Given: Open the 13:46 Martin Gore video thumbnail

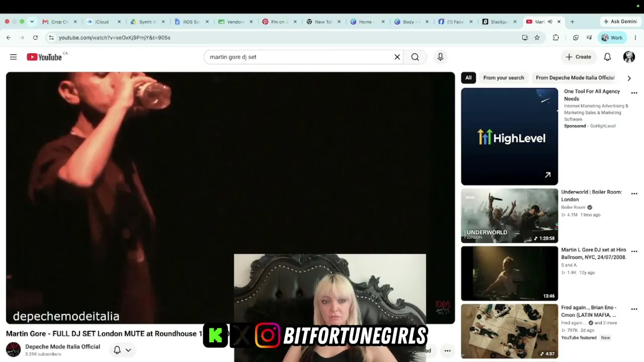Looking at the screenshot, I should click(x=510, y=274).
